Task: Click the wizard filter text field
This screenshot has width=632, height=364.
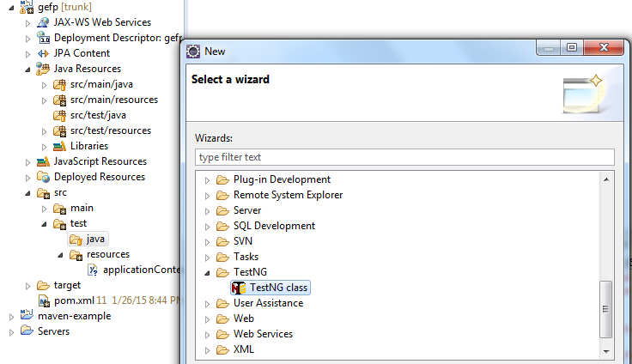Action: [404, 157]
